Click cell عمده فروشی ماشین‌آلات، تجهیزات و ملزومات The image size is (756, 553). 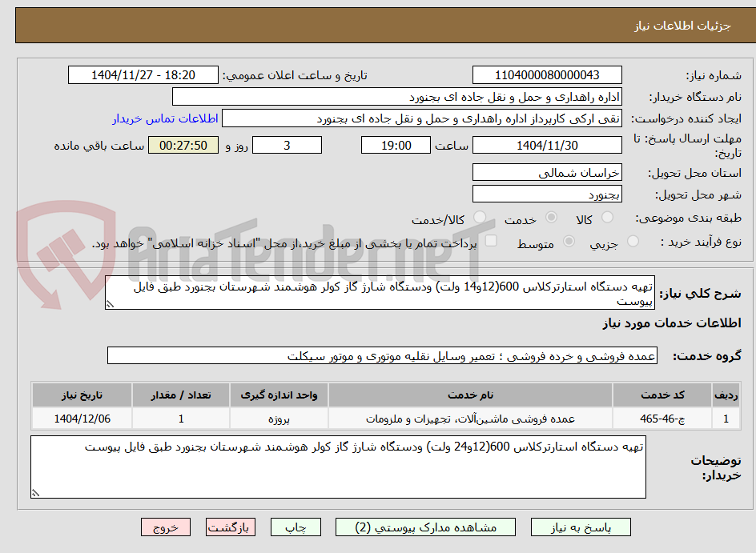pos(470,419)
